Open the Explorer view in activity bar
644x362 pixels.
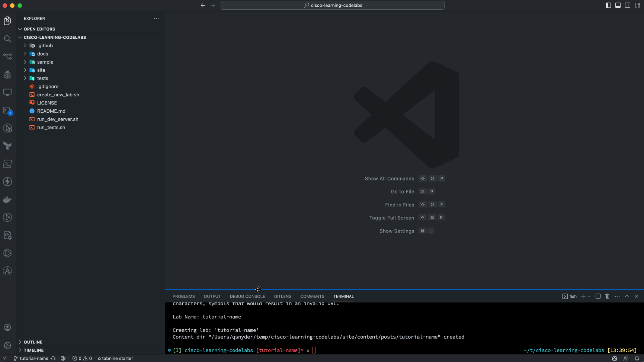7,21
